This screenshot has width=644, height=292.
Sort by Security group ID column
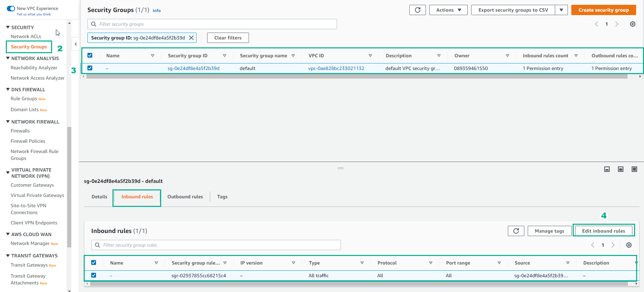(x=225, y=56)
